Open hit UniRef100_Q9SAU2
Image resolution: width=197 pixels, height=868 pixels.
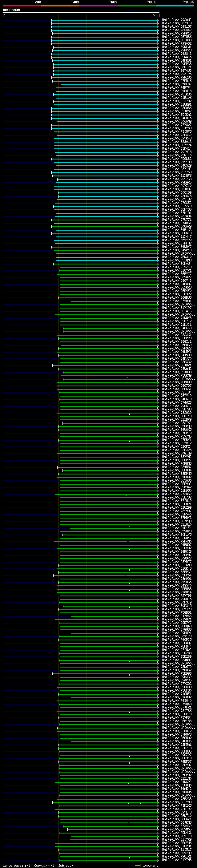tap(177, 20)
